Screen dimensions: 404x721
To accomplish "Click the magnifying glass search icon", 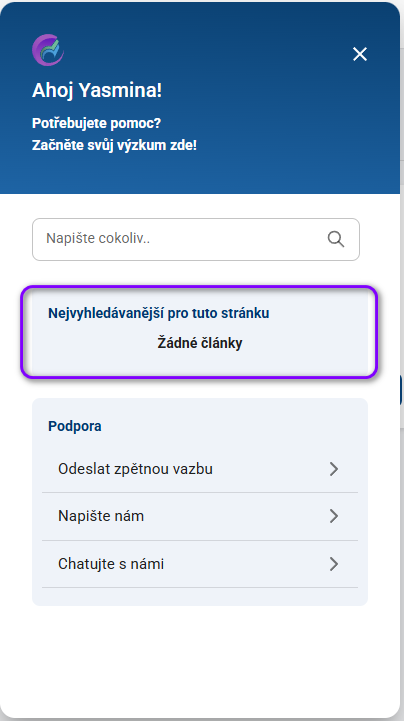I will coord(336,239).
